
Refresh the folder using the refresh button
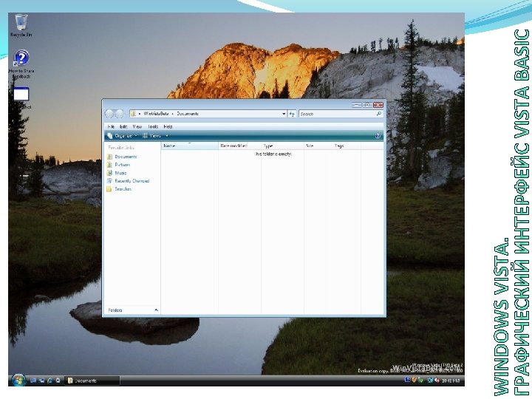click(292, 114)
